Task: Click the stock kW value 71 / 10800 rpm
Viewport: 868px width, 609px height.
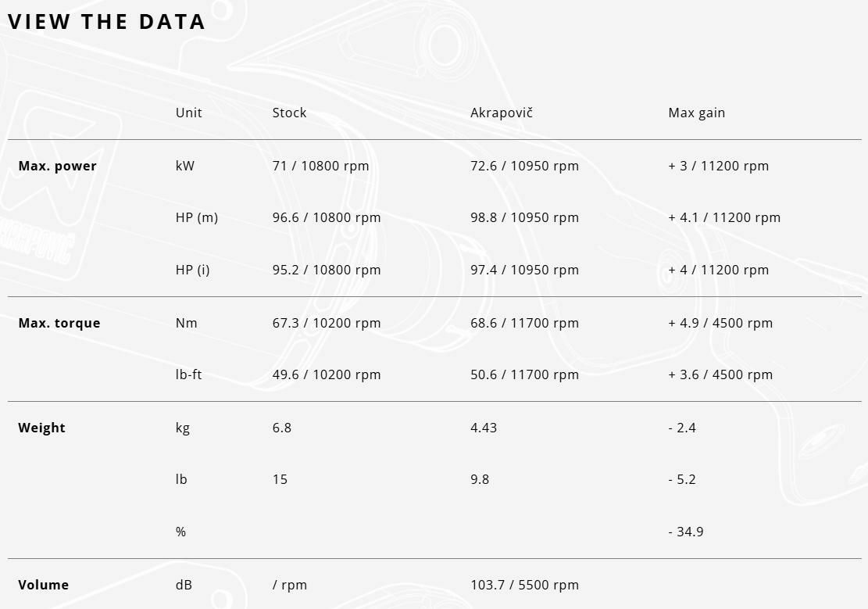Action: 320,166
